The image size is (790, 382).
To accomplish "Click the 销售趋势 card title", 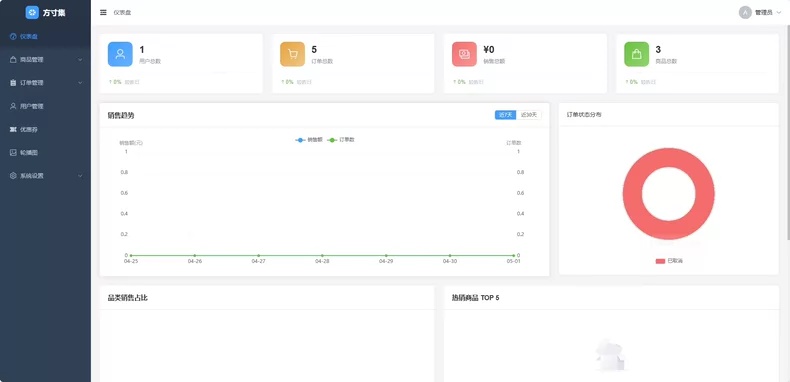I will pos(121,115).
